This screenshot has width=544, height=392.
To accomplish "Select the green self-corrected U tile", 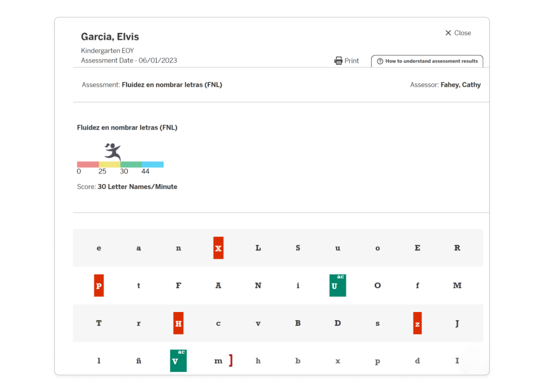I will pyautogui.click(x=337, y=285).
